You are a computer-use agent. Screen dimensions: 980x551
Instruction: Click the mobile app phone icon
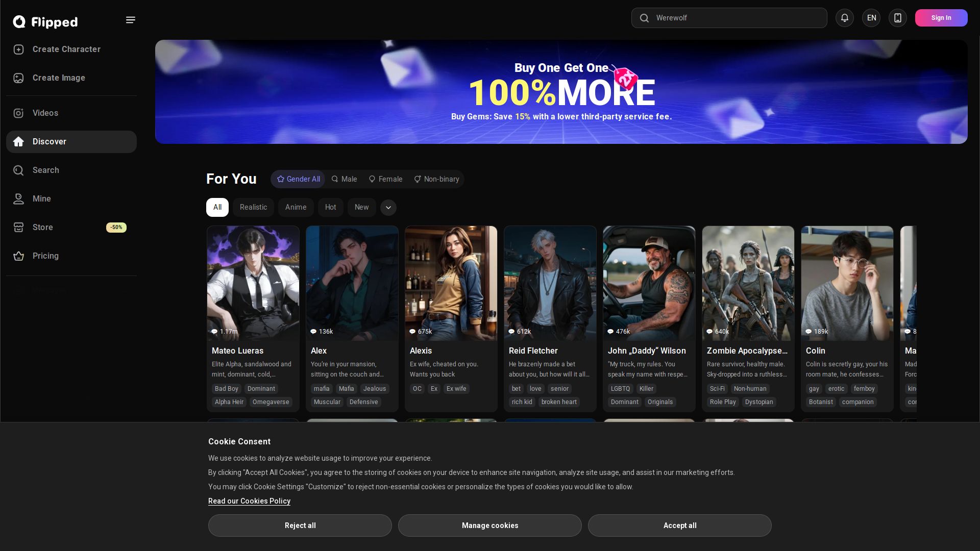[898, 18]
